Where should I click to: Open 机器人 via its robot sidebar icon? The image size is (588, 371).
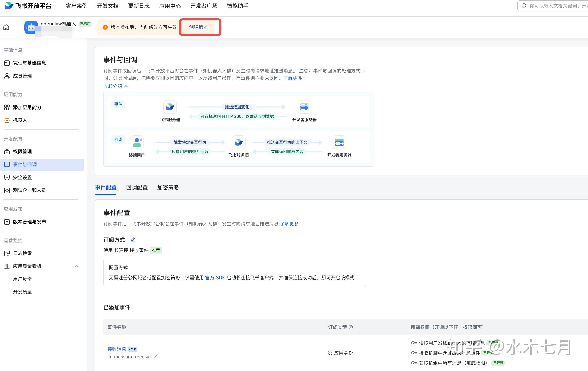(7, 120)
